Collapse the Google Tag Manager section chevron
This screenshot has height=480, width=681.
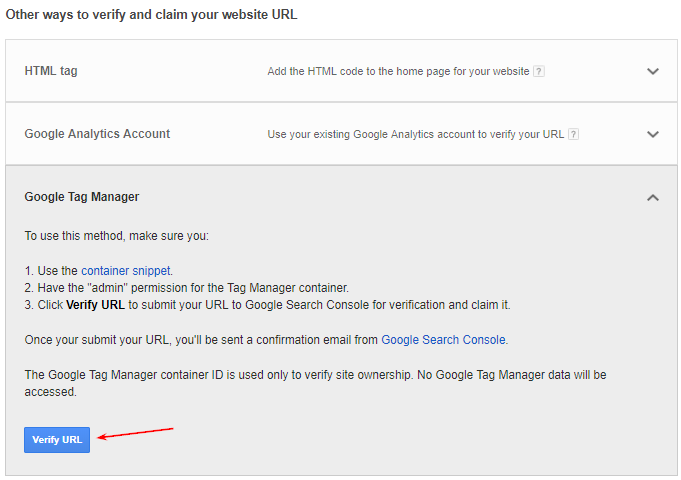[x=653, y=198]
